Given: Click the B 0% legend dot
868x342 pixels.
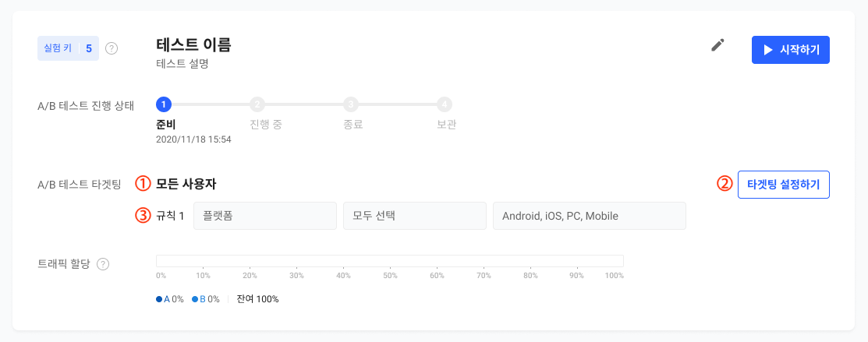Looking at the screenshot, I should [195, 299].
